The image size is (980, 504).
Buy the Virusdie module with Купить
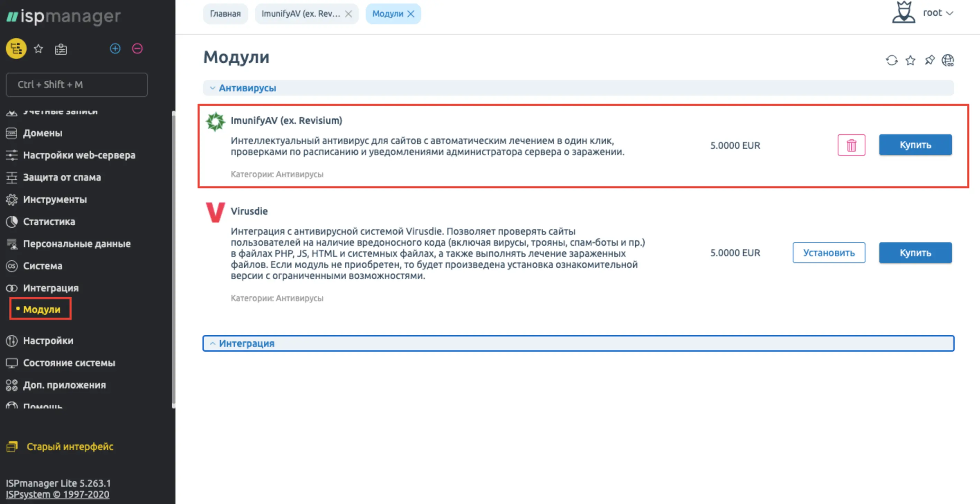(915, 253)
